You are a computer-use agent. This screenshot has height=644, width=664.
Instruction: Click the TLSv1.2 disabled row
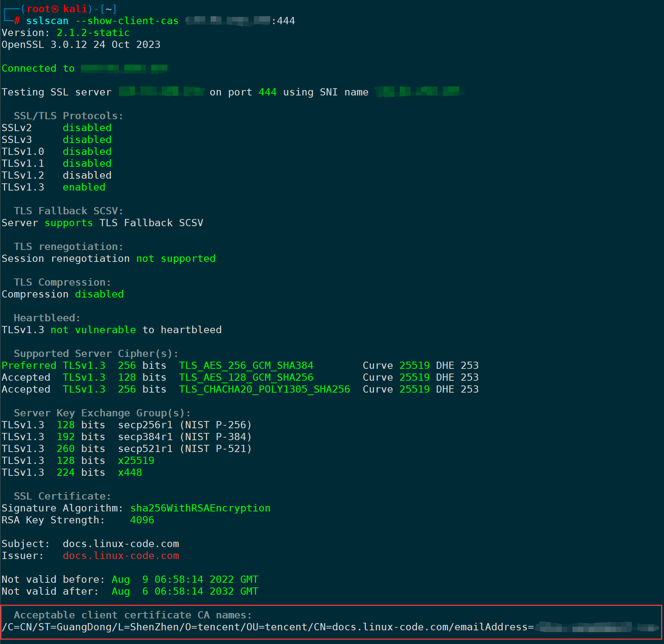point(57,175)
